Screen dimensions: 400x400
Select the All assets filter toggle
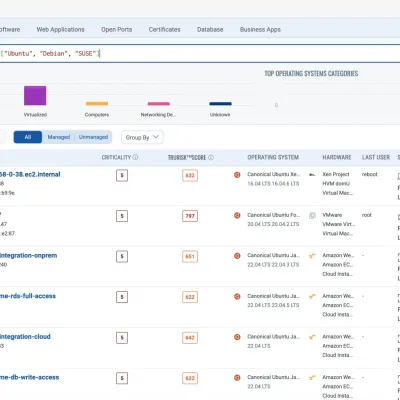tap(28, 137)
